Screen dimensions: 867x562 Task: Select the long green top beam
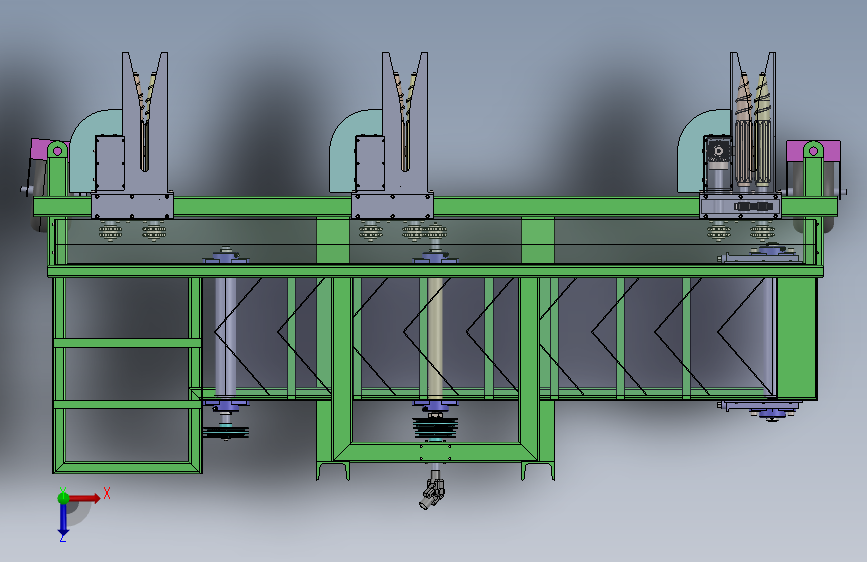pyautogui.click(x=435, y=207)
